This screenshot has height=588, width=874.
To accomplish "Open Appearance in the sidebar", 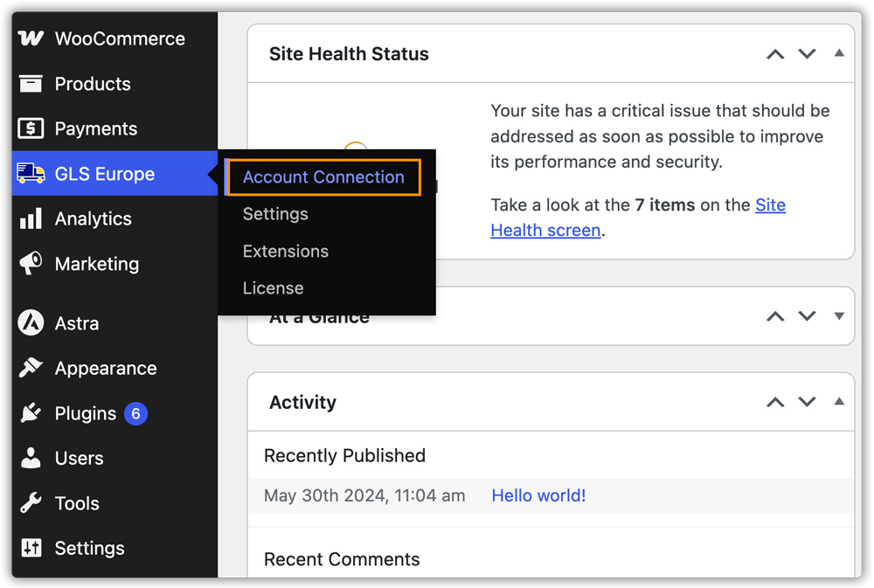I will click(x=114, y=368).
